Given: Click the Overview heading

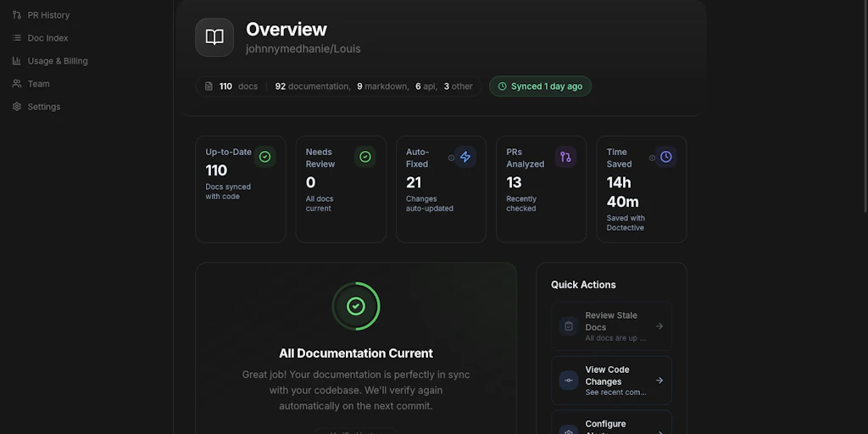Looking at the screenshot, I should click(287, 29).
